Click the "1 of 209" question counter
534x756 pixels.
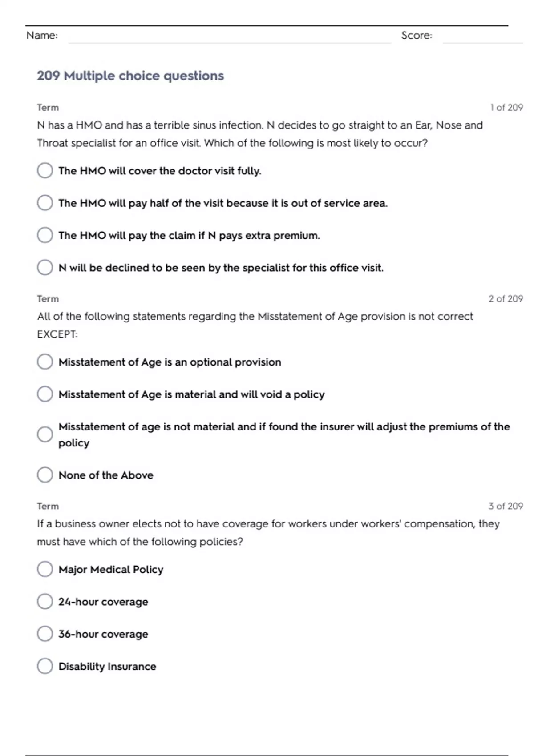[x=506, y=108]
